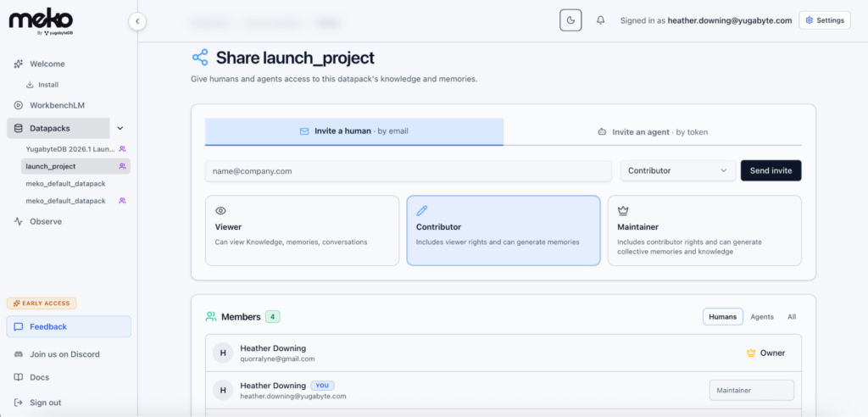Choose Viewer role card
This screenshot has height=417, width=868.
click(x=303, y=231)
